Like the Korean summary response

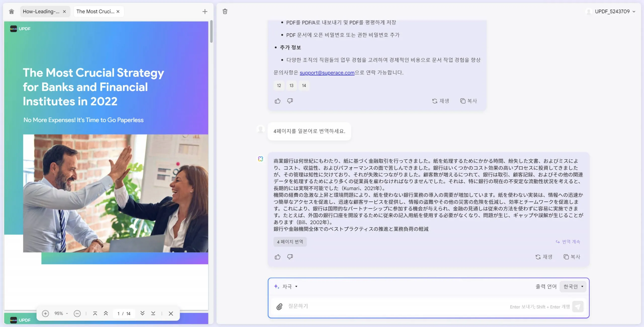277,101
